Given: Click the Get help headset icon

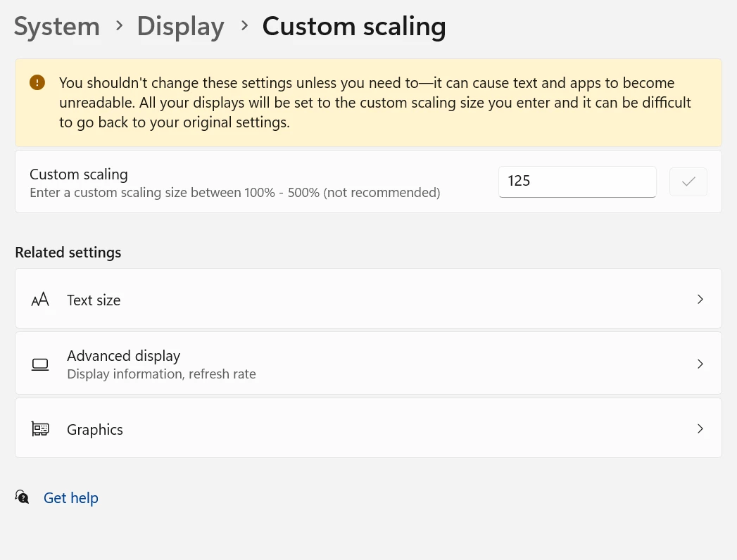Looking at the screenshot, I should (x=23, y=497).
